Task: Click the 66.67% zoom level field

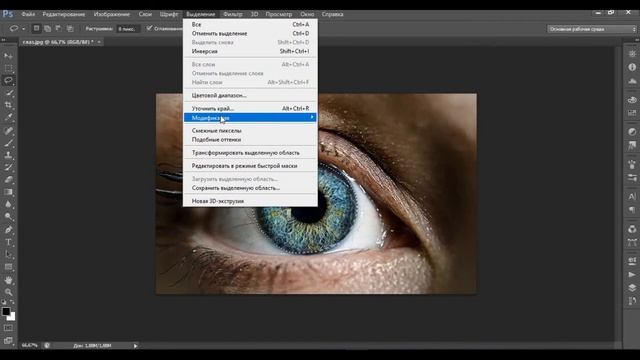Action: point(29,345)
